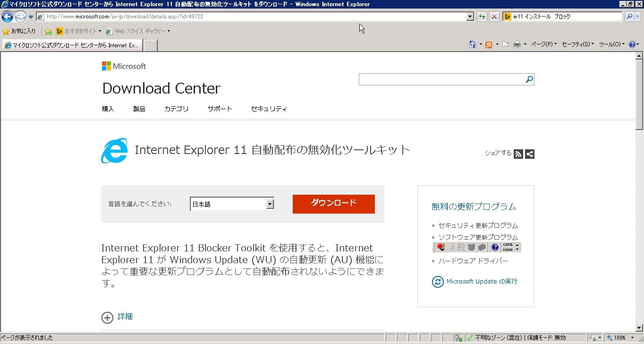The image size is (644, 344).
Task: Click the 100% zoom level button
Action: click(617, 338)
